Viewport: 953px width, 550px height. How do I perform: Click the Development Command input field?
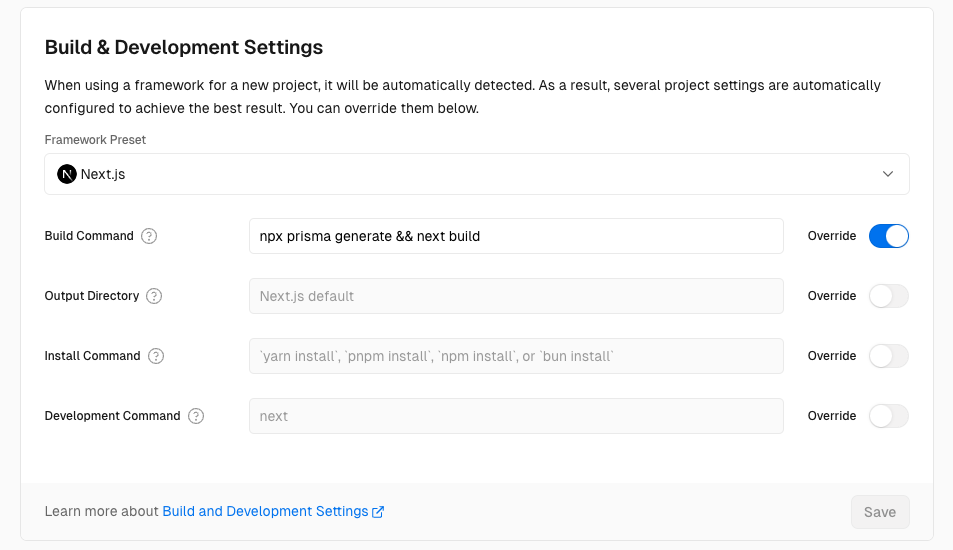516,416
